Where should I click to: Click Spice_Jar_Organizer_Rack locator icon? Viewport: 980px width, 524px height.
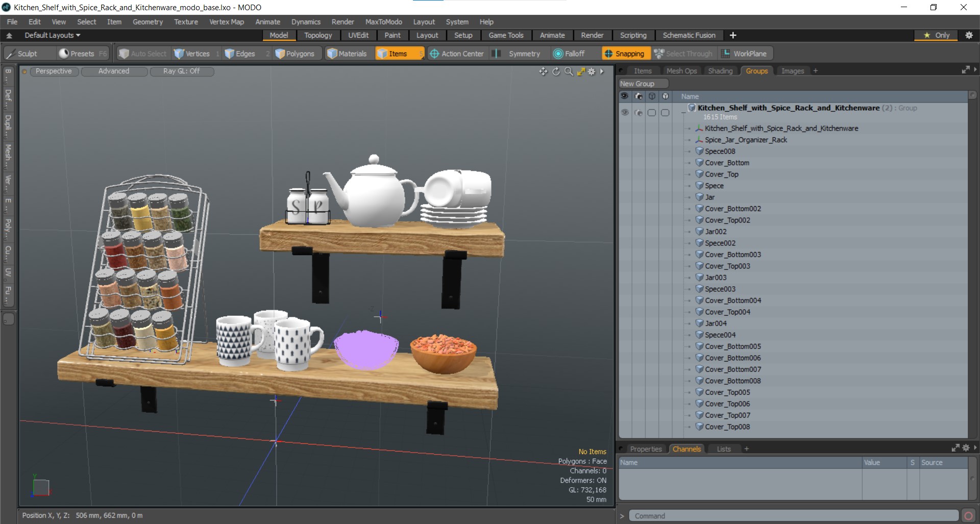(x=699, y=139)
